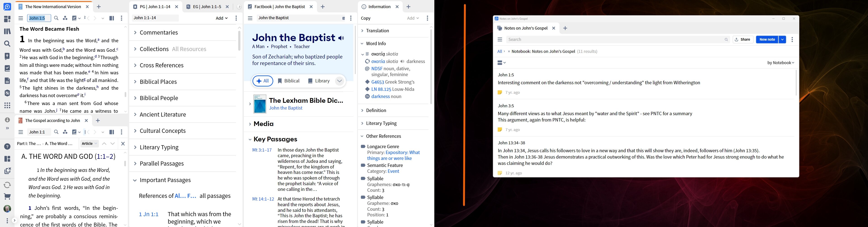Expand the Commentaries section
Image resolution: width=868 pixels, height=227 pixels.
click(x=158, y=33)
